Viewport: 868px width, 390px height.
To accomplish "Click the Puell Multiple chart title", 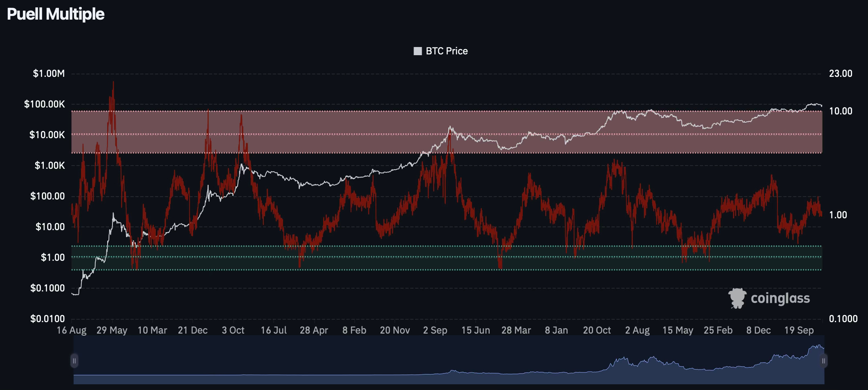I will click(x=56, y=14).
